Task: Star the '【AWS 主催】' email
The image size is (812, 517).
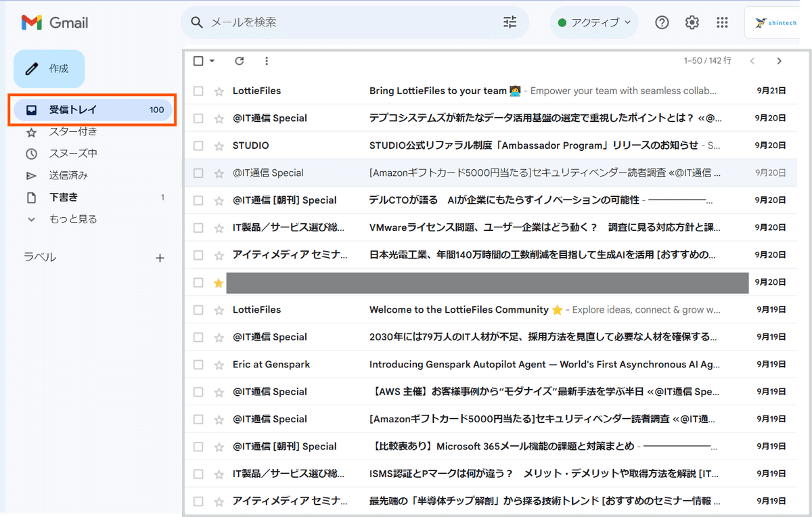Action: [219, 392]
